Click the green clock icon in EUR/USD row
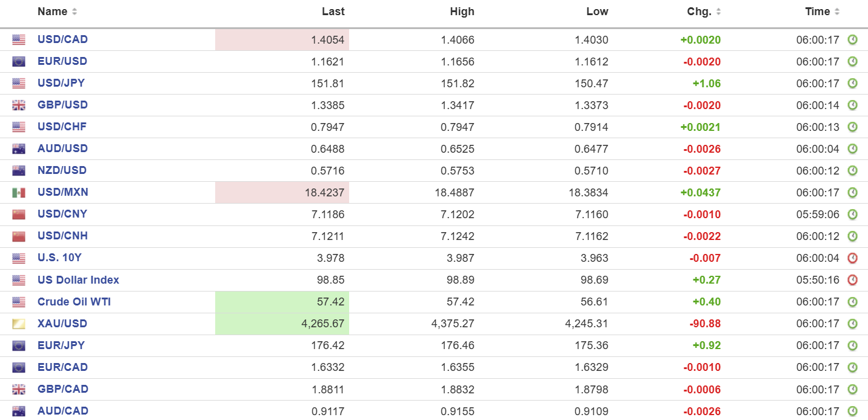Screen dimensions: 868x420 click(852, 62)
